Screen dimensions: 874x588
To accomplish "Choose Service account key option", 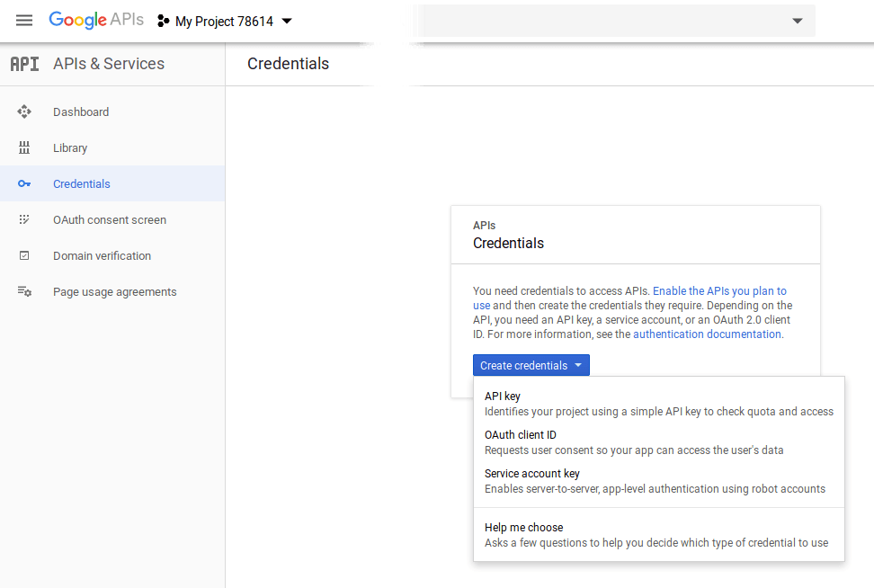I will point(532,474).
